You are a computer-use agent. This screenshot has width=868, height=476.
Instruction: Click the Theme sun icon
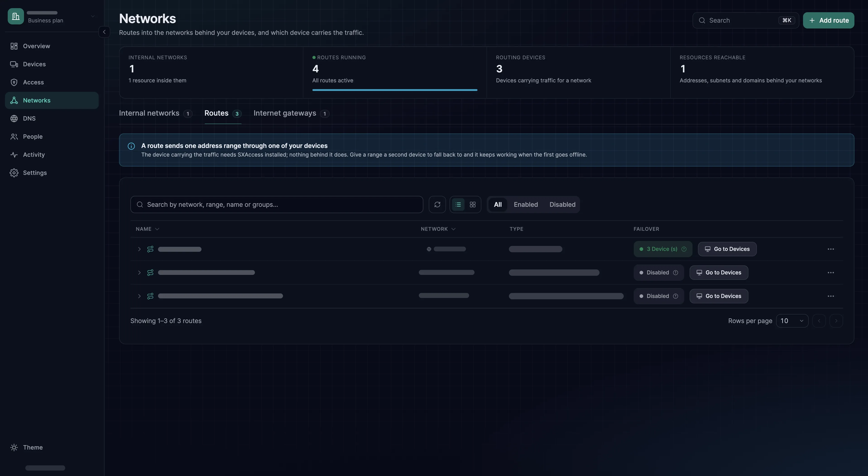point(14,447)
